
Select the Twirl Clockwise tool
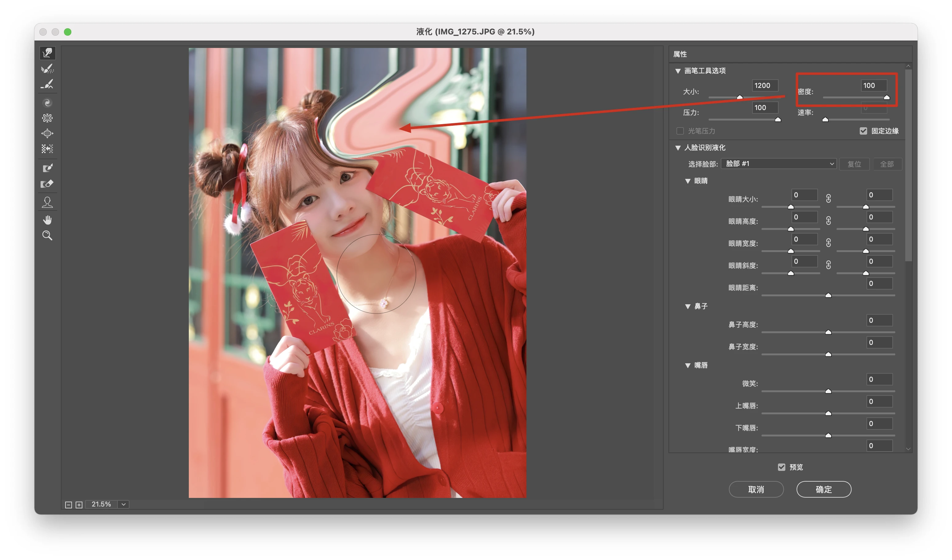pos(47,103)
